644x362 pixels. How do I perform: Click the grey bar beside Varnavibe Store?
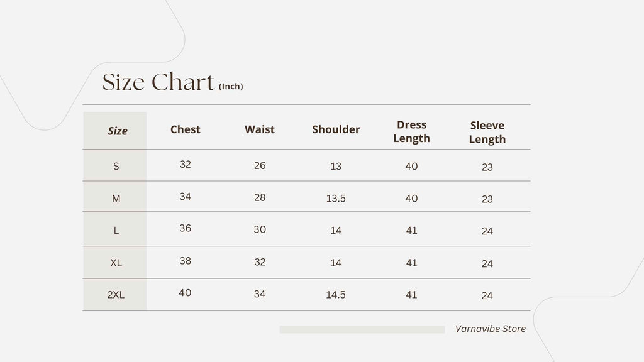(362, 329)
